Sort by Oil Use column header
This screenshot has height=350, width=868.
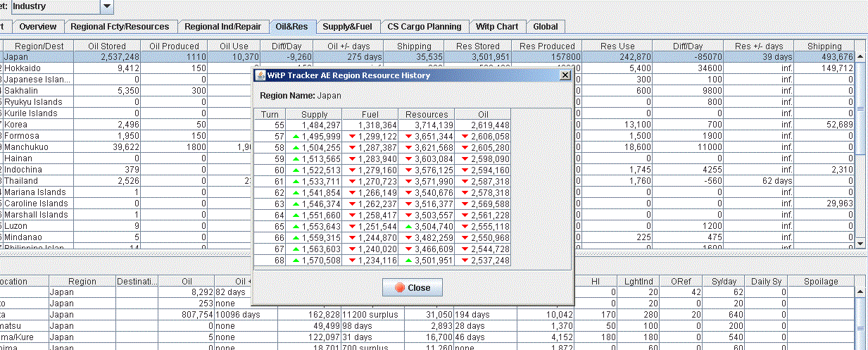click(234, 46)
